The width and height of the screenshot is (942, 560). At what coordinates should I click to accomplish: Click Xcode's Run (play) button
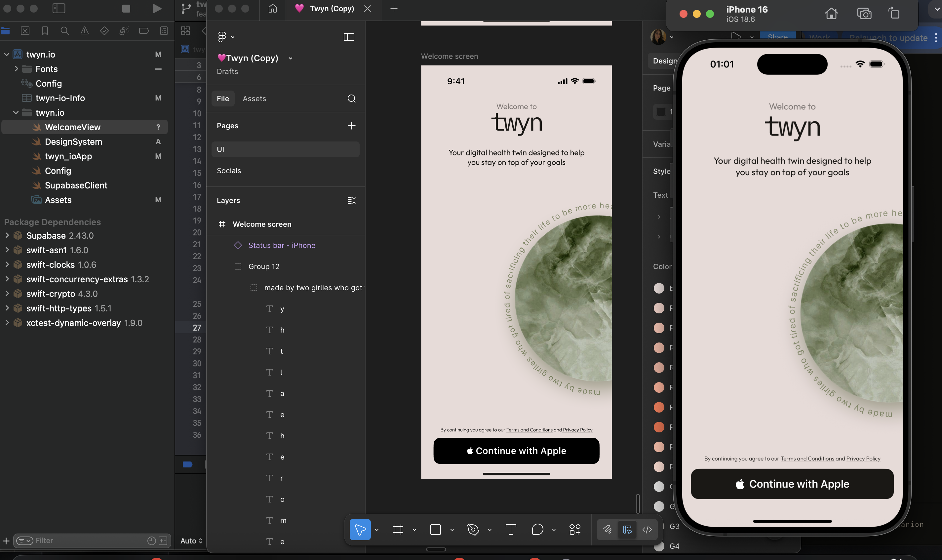point(157,9)
